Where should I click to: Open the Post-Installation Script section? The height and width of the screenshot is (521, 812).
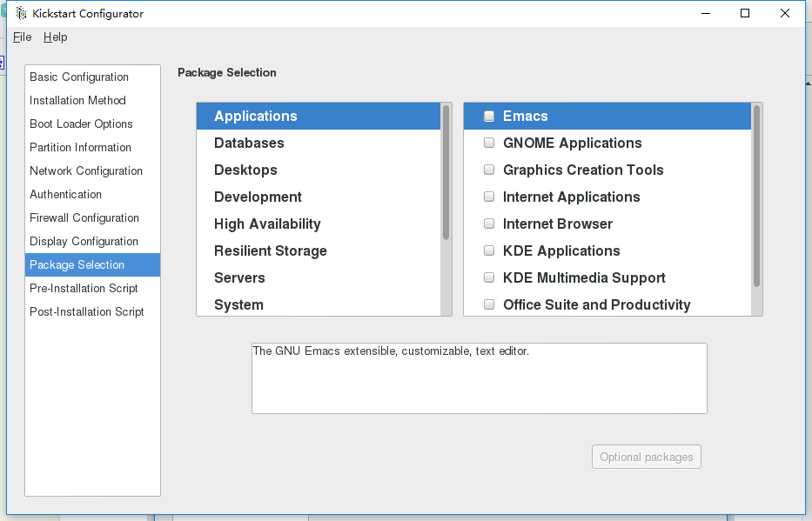click(x=87, y=311)
